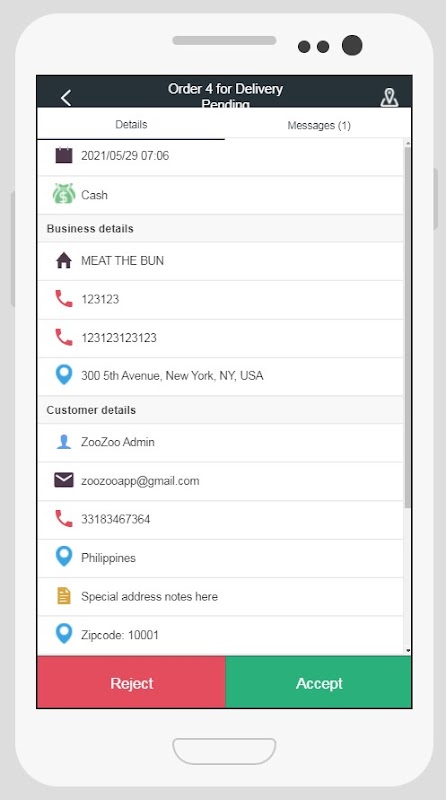This screenshot has width=446, height=800.
Task: Click the vertical scrollbar thumb
Action: (407, 327)
